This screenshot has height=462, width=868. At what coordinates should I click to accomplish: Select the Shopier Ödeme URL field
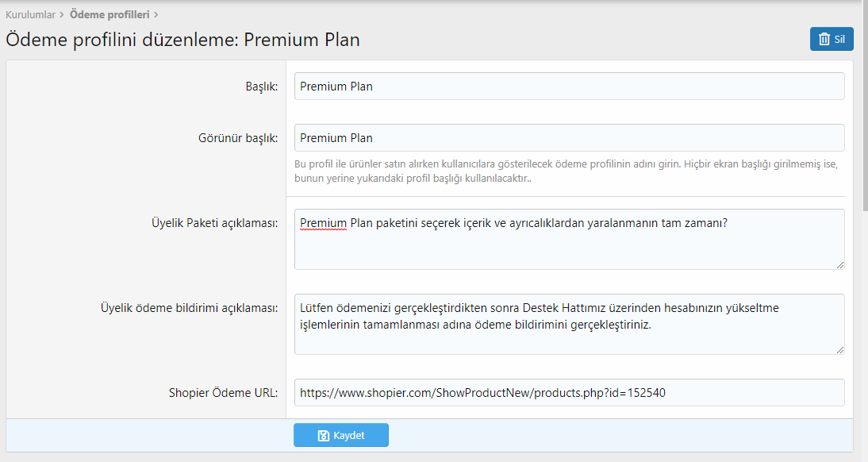pyautogui.click(x=569, y=393)
